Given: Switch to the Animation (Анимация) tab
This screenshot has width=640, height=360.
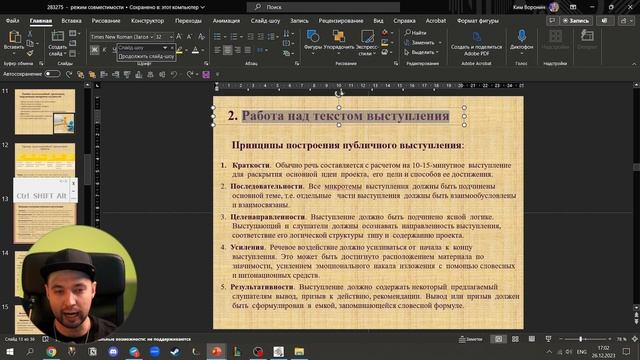Looking at the screenshot, I should (226, 21).
